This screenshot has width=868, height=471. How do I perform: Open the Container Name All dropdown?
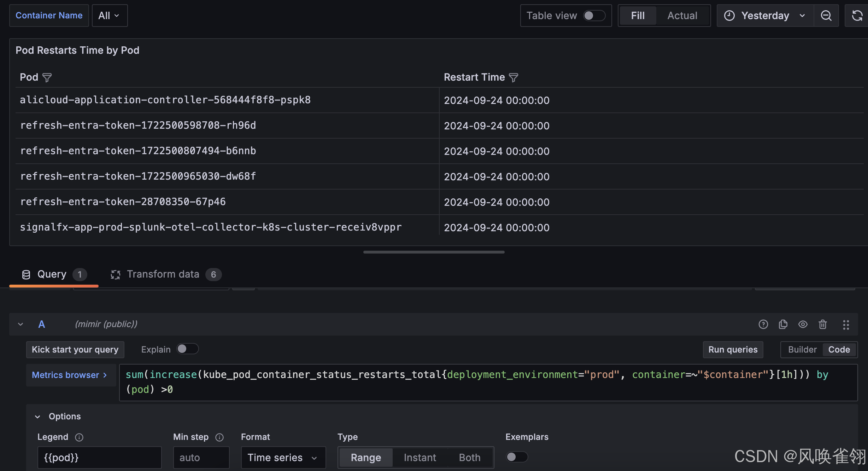click(x=109, y=16)
